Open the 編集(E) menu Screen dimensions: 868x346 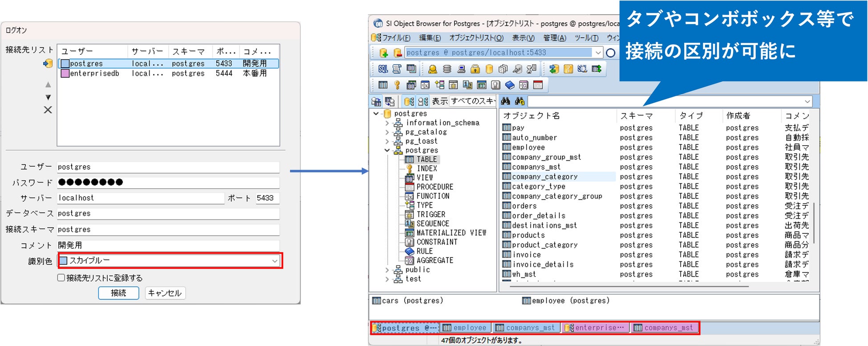pos(430,38)
